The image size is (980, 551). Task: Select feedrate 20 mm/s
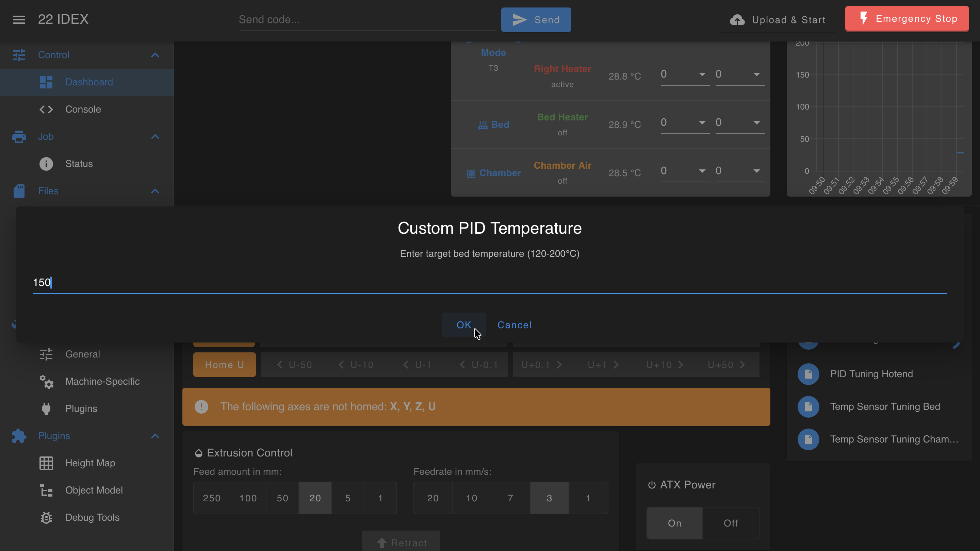coord(432,498)
